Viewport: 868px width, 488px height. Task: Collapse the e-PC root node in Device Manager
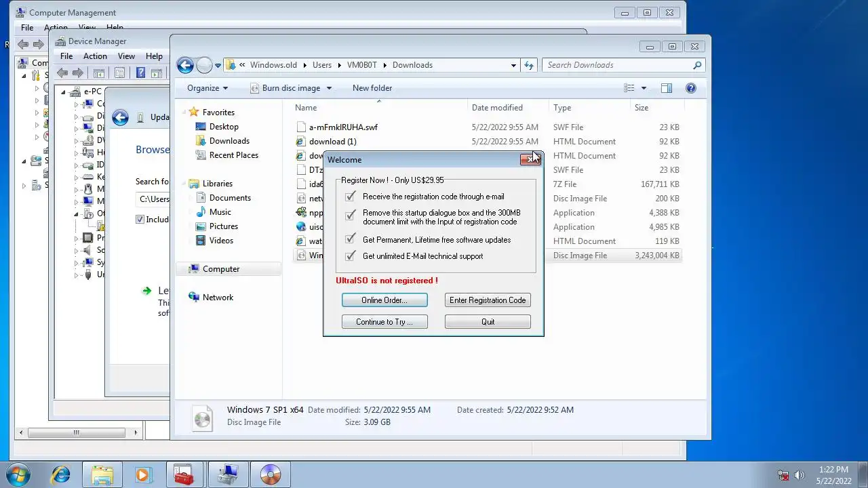tap(64, 92)
